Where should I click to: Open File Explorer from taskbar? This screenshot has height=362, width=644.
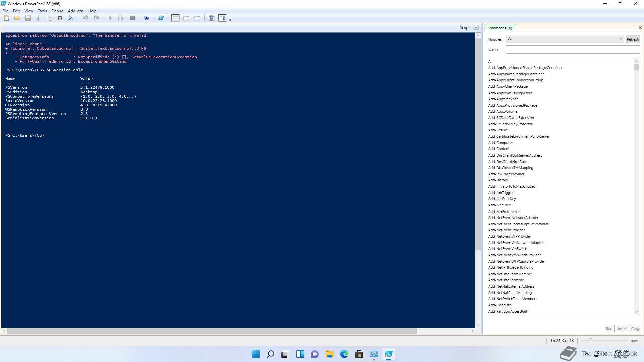329,354
